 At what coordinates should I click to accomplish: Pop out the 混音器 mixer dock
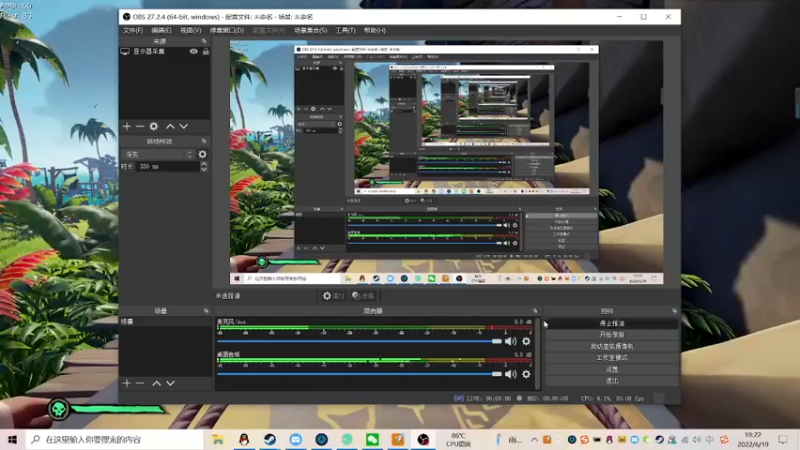pyautogui.click(x=535, y=311)
